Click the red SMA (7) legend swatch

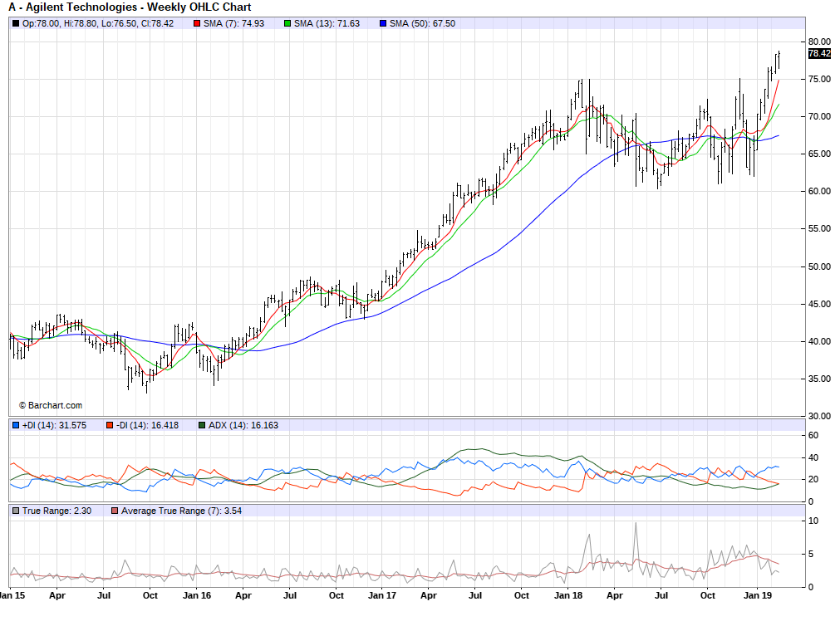(197, 23)
